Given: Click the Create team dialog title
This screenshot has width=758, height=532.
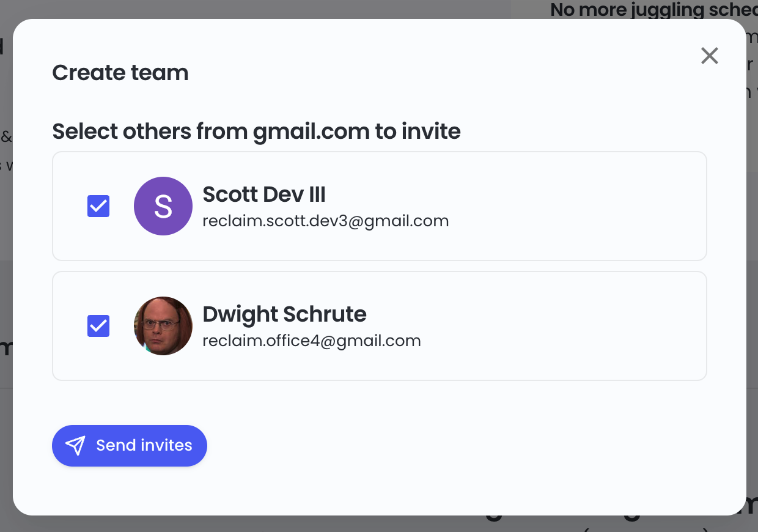Looking at the screenshot, I should point(120,73).
